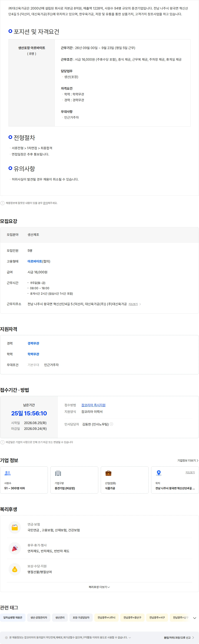Viewport: 199px width, 644px height.
Task: Click the 시작일 2026.08.25(화) date
Action: [35, 423]
